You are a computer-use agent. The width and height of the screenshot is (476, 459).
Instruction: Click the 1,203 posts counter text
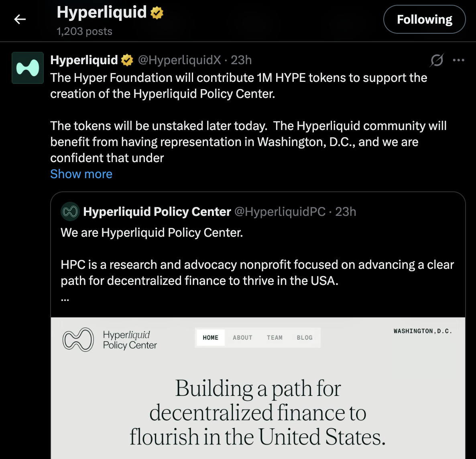(x=84, y=31)
